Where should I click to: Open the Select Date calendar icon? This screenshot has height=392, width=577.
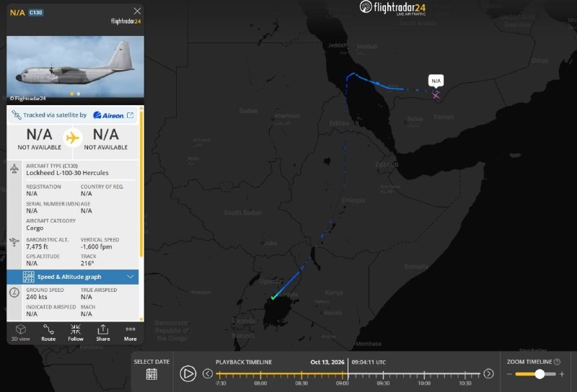pyautogui.click(x=151, y=374)
